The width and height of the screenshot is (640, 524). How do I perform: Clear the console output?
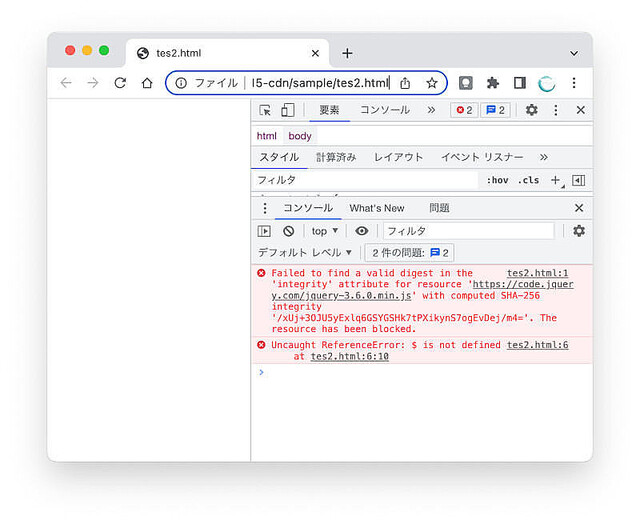[289, 231]
